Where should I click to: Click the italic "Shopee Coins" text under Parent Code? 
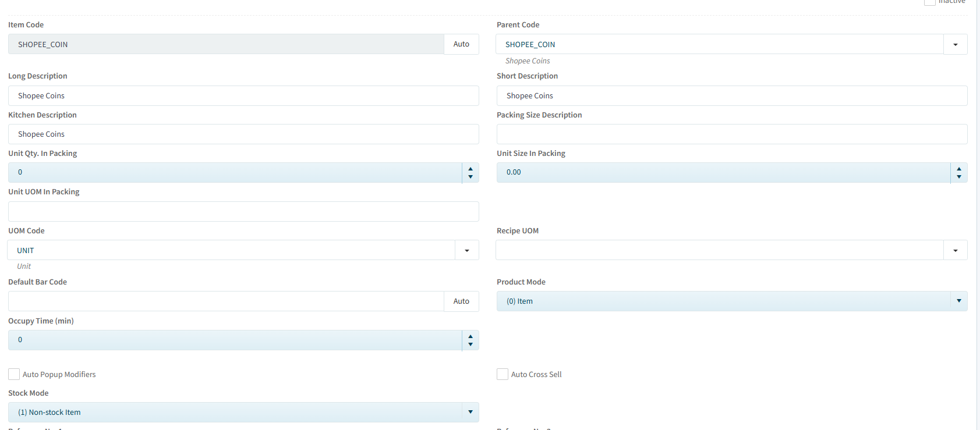[528, 61]
